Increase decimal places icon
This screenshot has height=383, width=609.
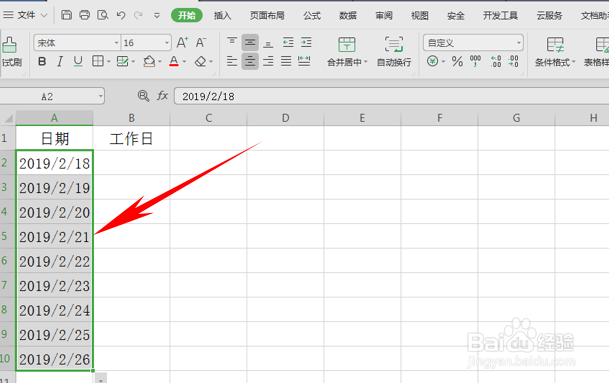[x=496, y=61]
